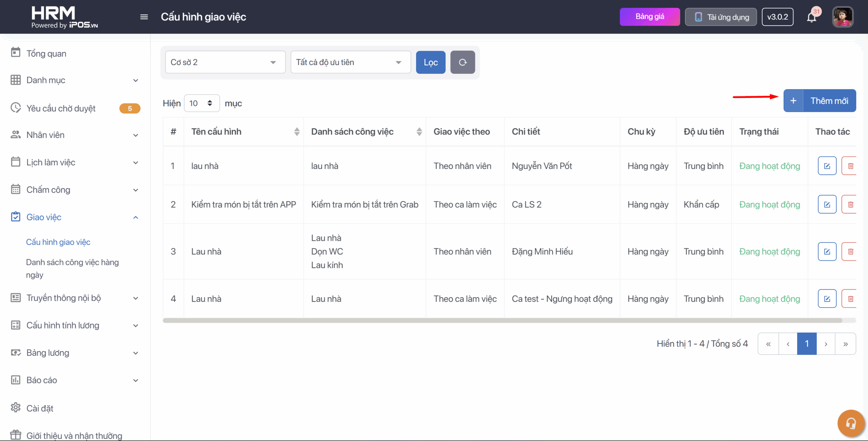Delete the 'Kiểm tra món bị tắt trên APP' config
This screenshot has width=868, height=441.
pos(850,205)
